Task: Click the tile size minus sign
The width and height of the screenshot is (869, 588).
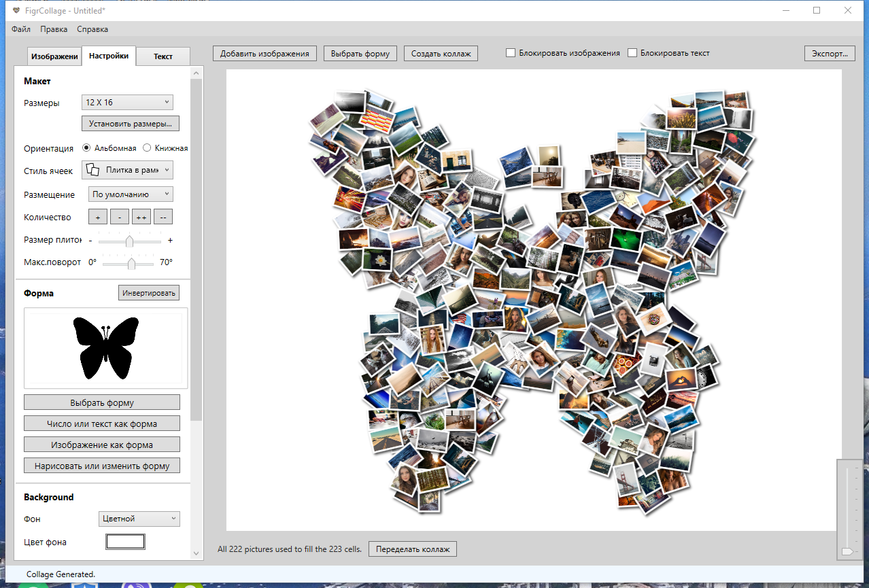Action: tap(90, 241)
